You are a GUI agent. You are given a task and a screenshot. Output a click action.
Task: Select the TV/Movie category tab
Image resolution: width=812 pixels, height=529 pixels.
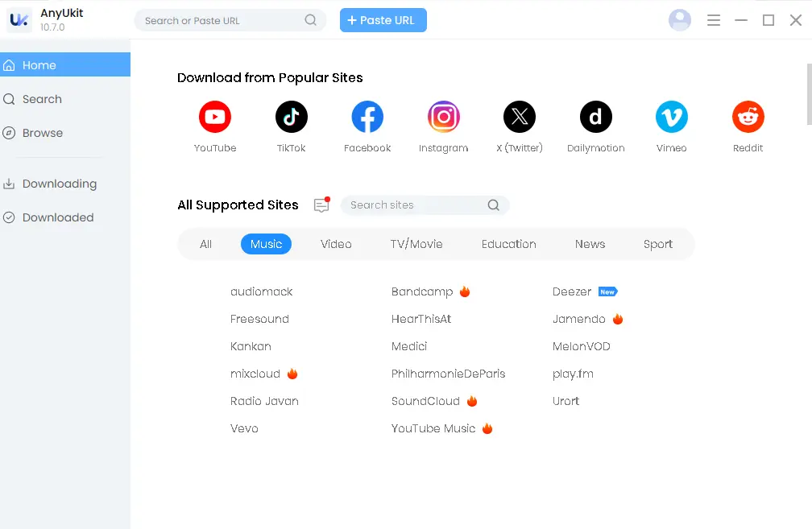(416, 244)
